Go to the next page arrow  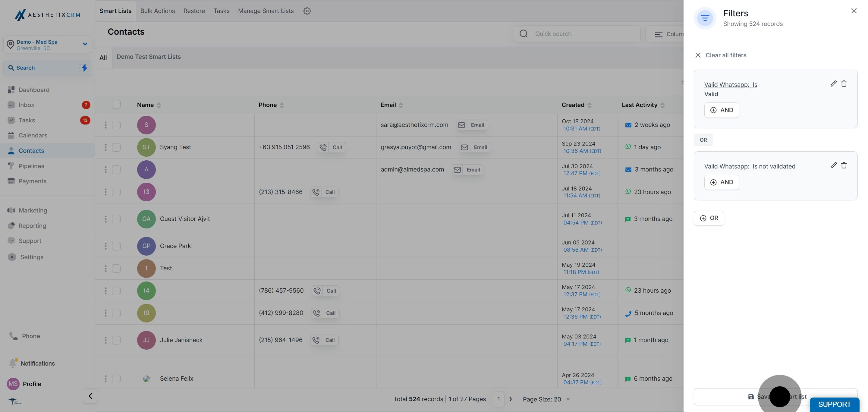[511, 399]
